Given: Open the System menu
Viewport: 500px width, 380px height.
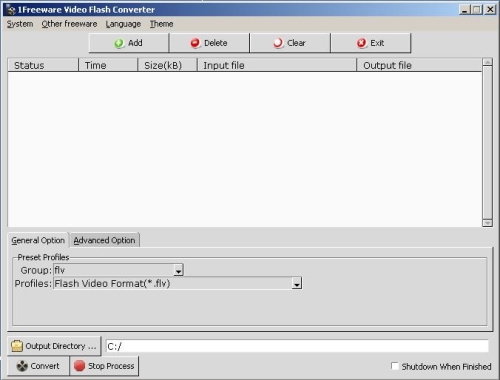Looking at the screenshot, I should click(x=20, y=24).
